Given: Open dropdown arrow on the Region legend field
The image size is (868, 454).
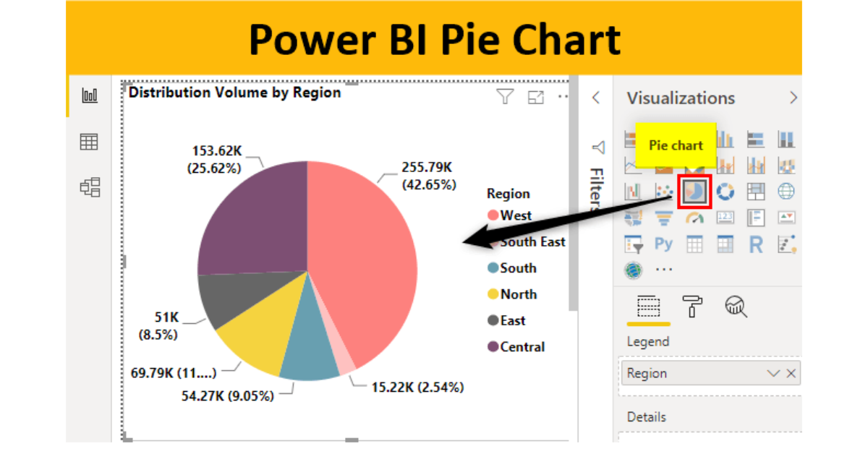Looking at the screenshot, I should [x=774, y=374].
